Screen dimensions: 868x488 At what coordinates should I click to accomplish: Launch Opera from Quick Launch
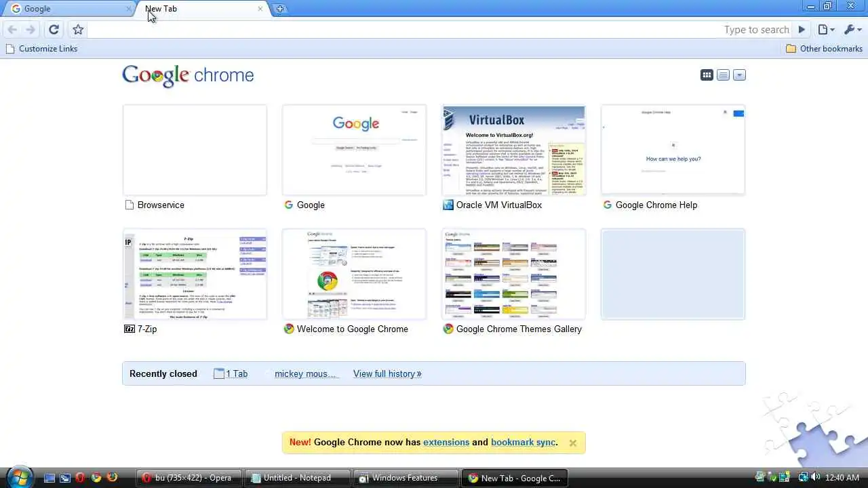tap(80, 478)
